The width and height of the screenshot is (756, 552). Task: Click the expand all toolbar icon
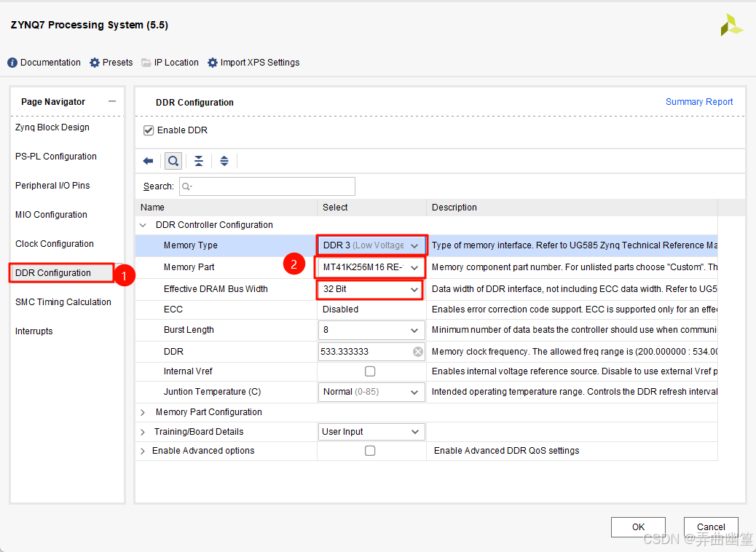tap(224, 161)
